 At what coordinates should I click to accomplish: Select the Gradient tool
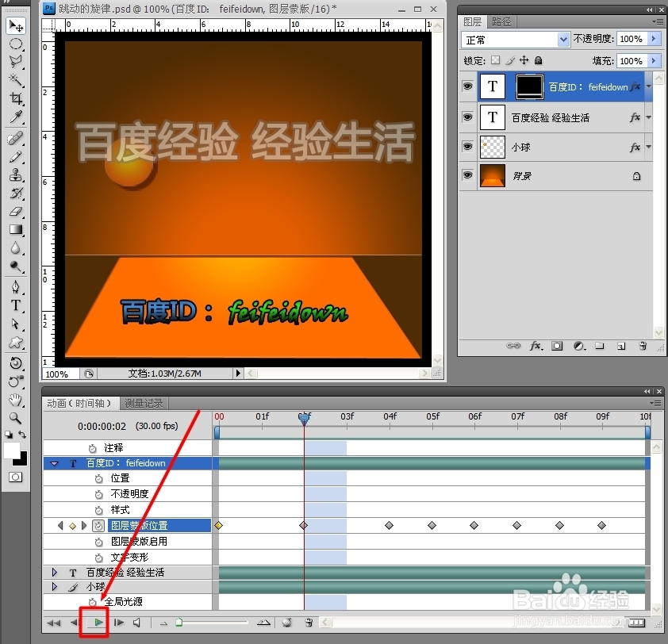[x=16, y=230]
